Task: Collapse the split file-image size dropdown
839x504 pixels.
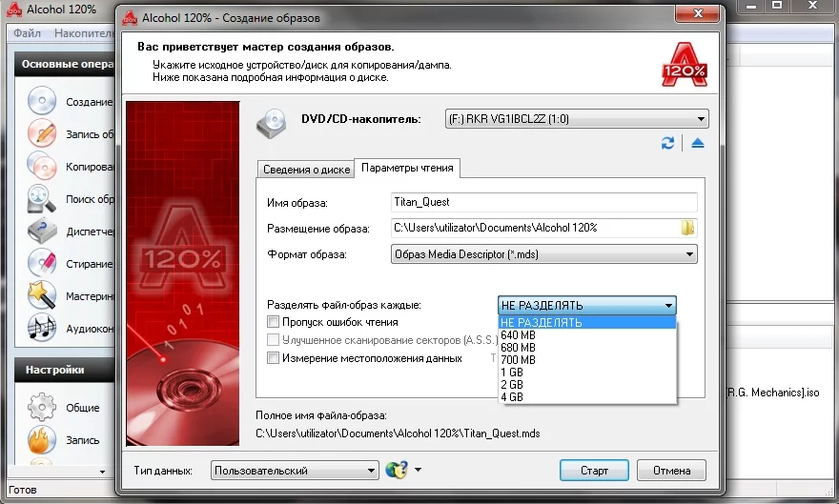Action: (x=587, y=305)
